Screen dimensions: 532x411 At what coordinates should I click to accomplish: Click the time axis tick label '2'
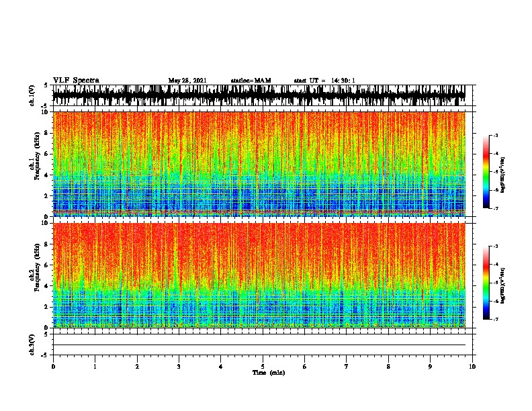(137, 367)
